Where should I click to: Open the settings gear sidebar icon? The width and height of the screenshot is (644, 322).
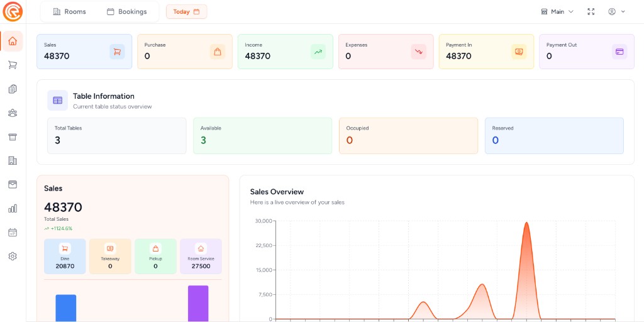point(13,257)
